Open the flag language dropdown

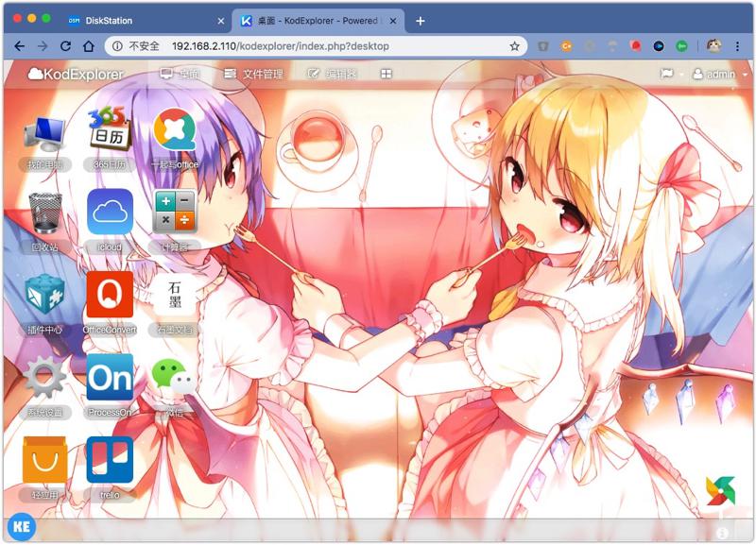tap(672, 74)
